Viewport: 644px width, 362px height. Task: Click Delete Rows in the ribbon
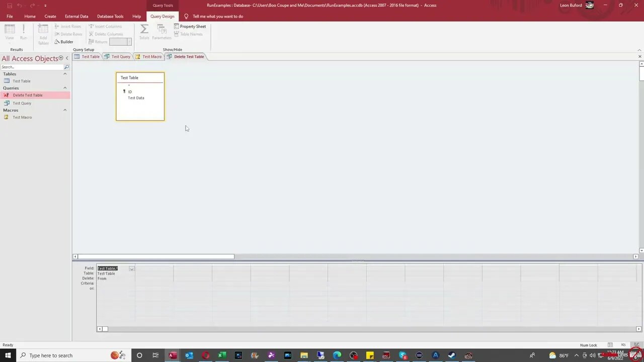(x=68, y=34)
